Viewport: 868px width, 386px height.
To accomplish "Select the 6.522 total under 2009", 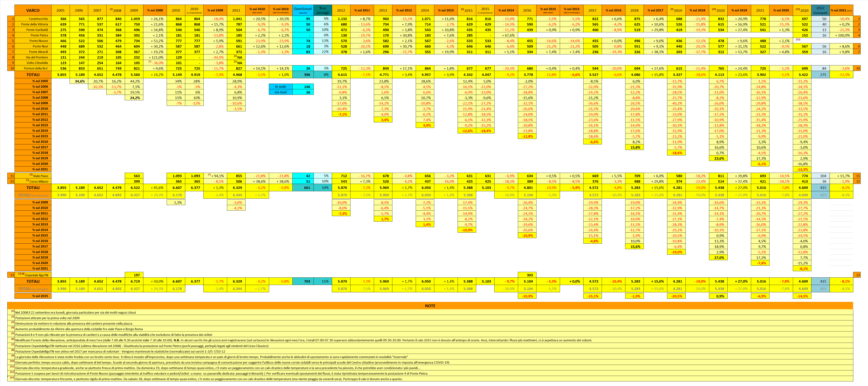I will pyautogui.click(x=134, y=188).
